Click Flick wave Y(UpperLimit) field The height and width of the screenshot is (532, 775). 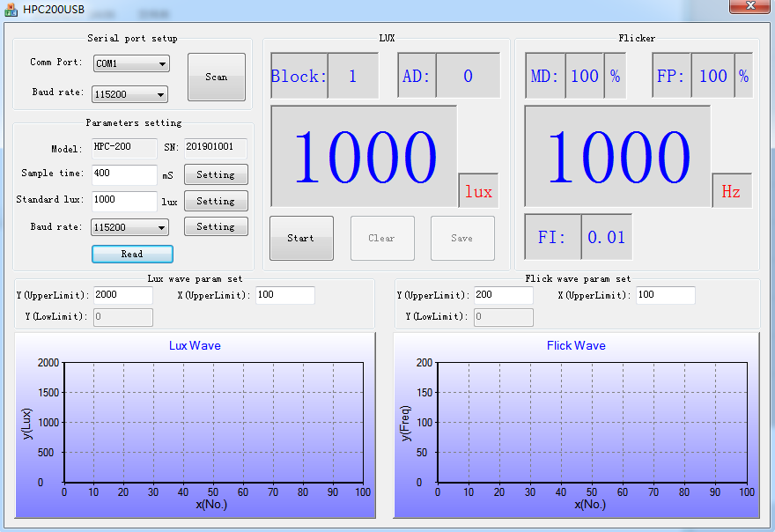tap(503, 295)
